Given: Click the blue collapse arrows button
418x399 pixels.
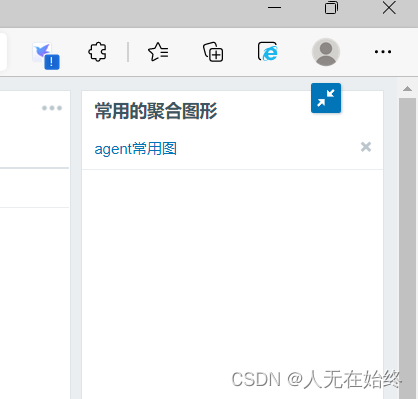Looking at the screenshot, I should (x=326, y=98).
